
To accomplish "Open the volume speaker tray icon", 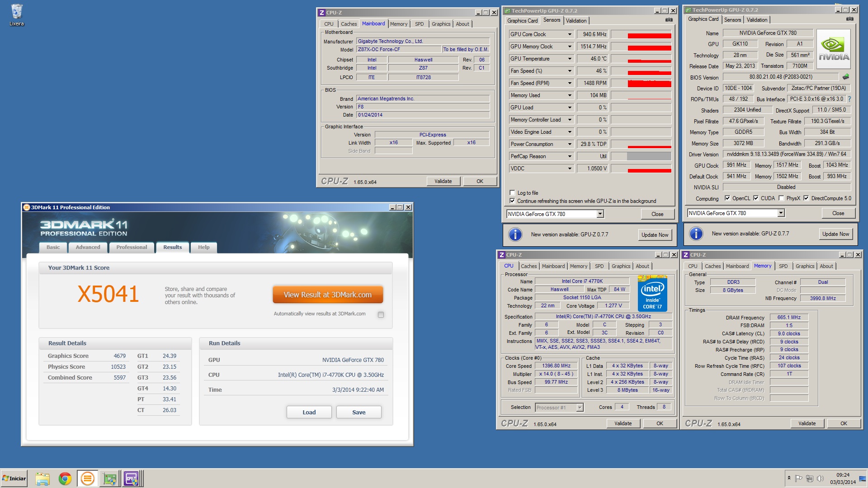I will click(820, 478).
